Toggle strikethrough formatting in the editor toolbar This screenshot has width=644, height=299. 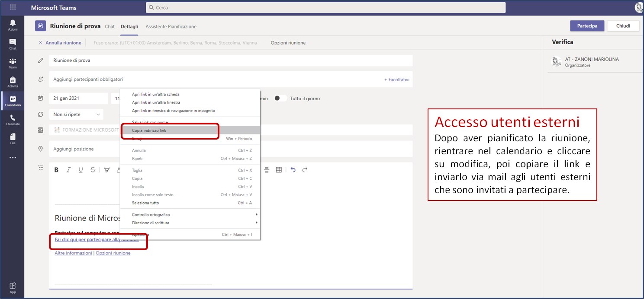click(93, 170)
